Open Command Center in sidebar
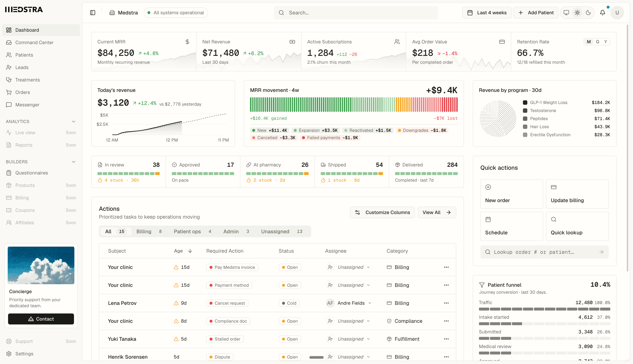Image resolution: width=633 pixels, height=364 pixels. 41,42
